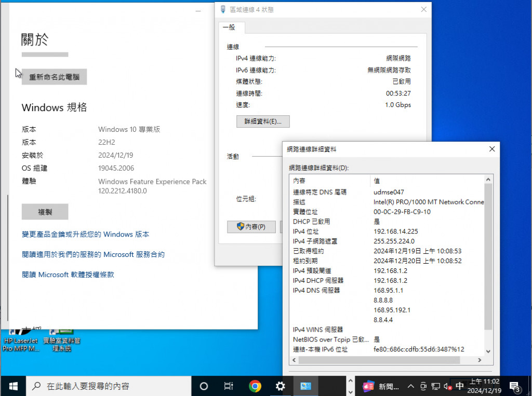Minimize the About settings window
Image resolution: width=532 pixels, height=396 pixels.
point(198,11)
